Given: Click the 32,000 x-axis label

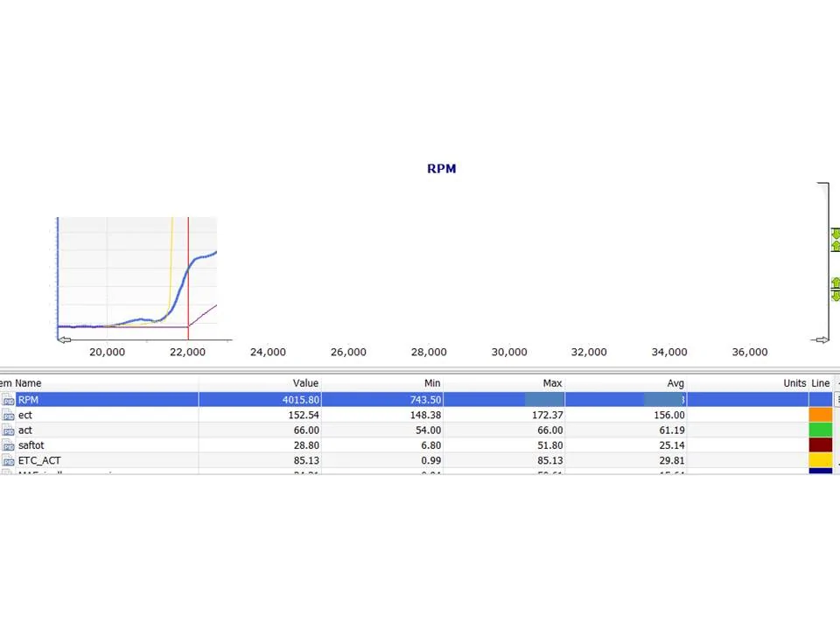Looking at the screenshot, I should (x=589, y=352).
